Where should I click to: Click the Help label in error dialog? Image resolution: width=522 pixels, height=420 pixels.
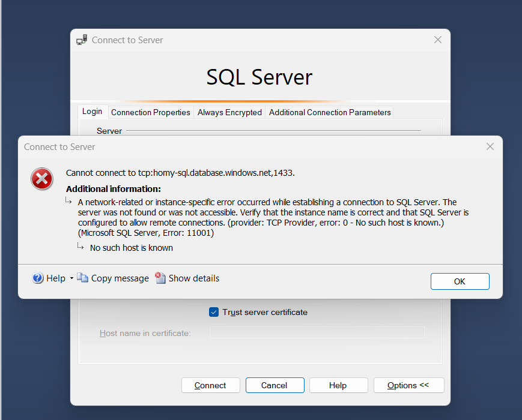click(x=56, y=278)
